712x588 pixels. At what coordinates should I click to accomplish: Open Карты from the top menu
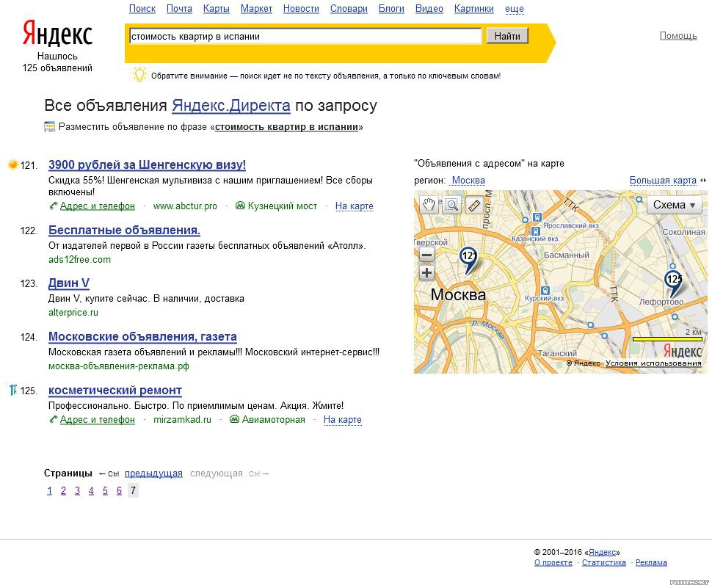(216, 9)
